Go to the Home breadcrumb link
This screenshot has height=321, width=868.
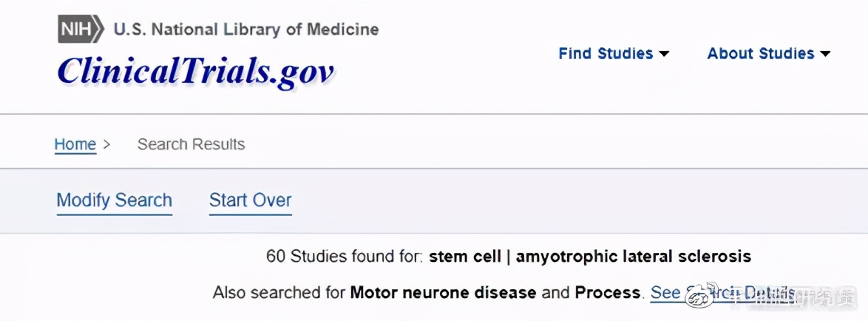(x=75, y=144)
